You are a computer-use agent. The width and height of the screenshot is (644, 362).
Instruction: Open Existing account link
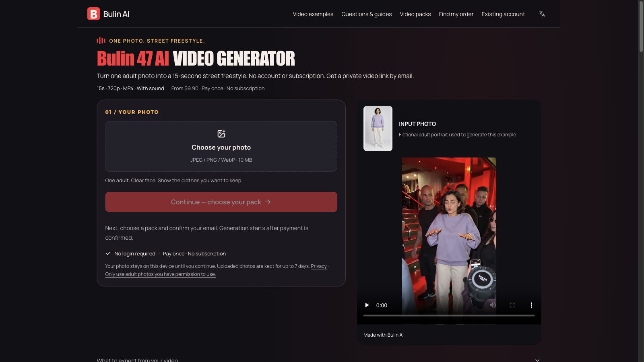pyautogui.click(x=503, y=14)
